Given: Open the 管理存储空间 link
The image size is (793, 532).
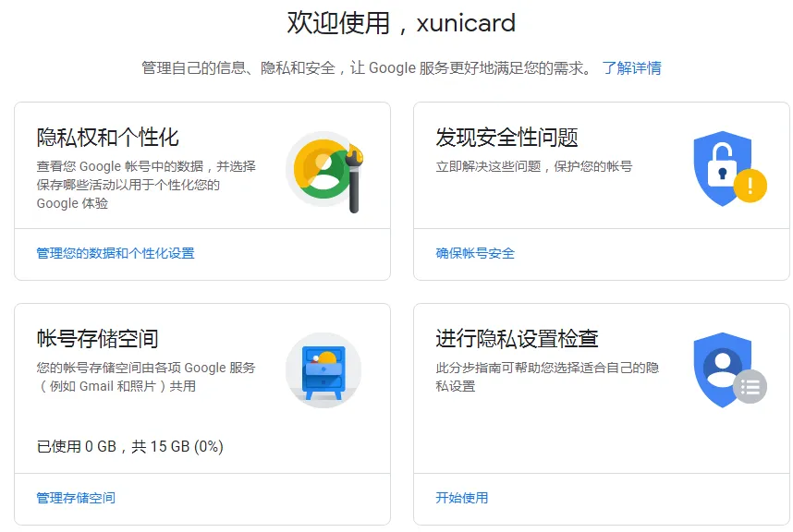Looking at the screenshot, I should 76,498.
